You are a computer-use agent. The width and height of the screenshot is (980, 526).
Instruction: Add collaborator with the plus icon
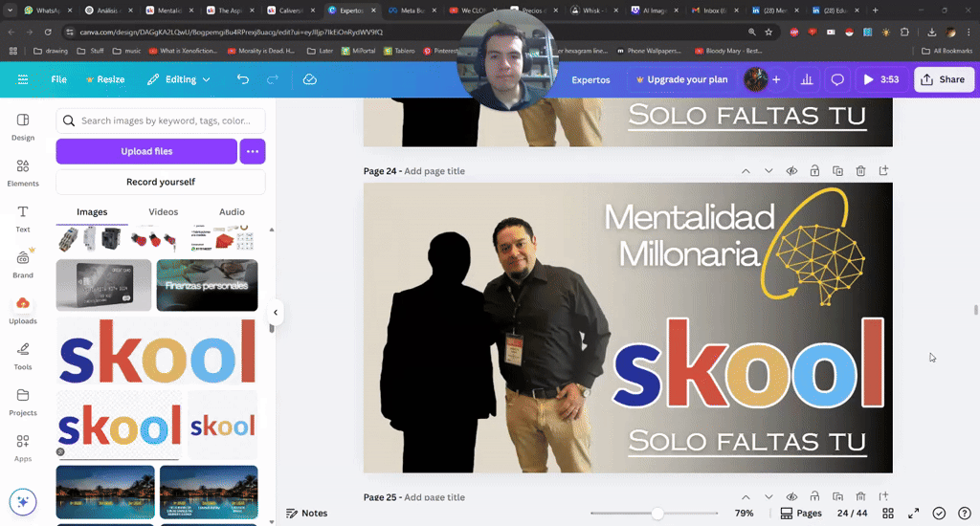[776, 79]
